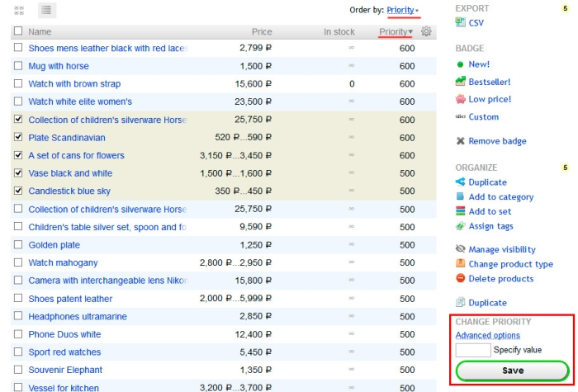Sort by Priority column header
The image size is (578, 392).
click(x=395, y=31)
